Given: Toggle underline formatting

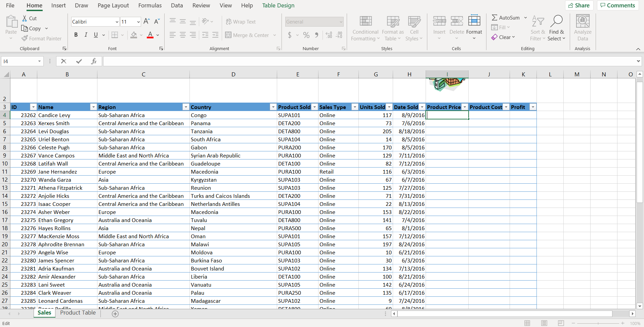Looking at the screenshot, I should [x=96, y=35].
